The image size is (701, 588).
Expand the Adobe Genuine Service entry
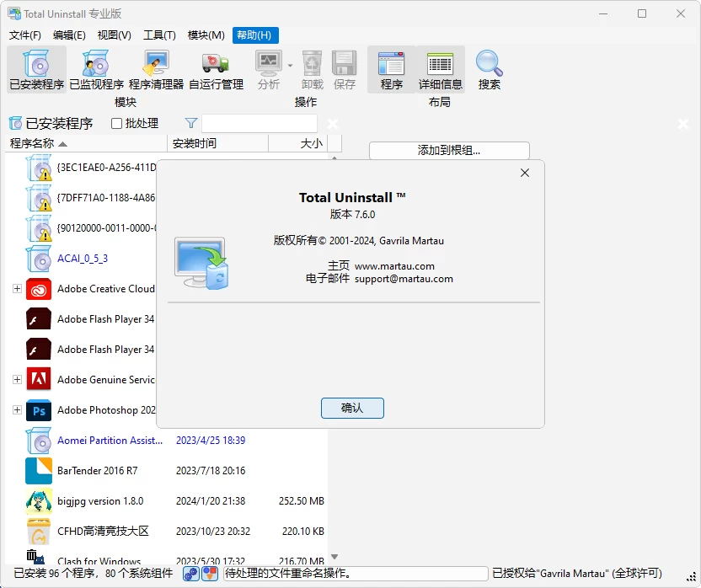click(17, 379)
